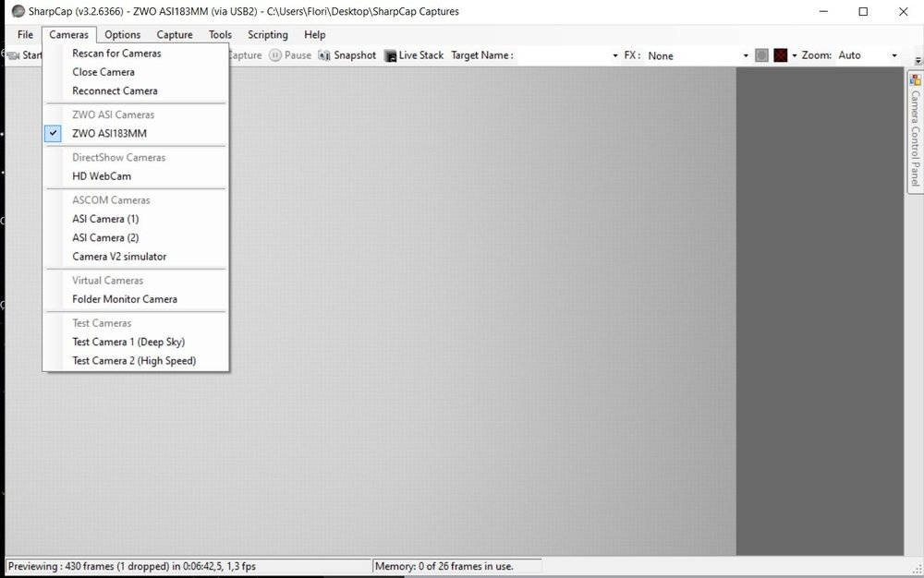This screenshot has height=578, width=924.
Task: Click the Camera Control Panel tab icon
Action: coord(915,80)
